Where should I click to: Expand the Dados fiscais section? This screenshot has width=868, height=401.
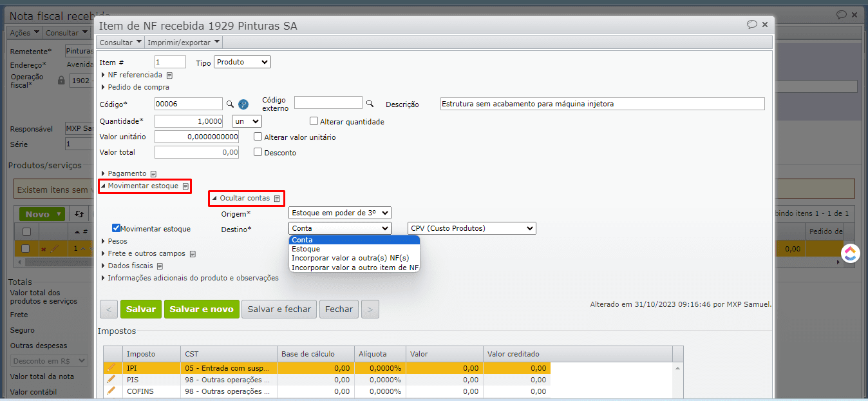(127, 266)
